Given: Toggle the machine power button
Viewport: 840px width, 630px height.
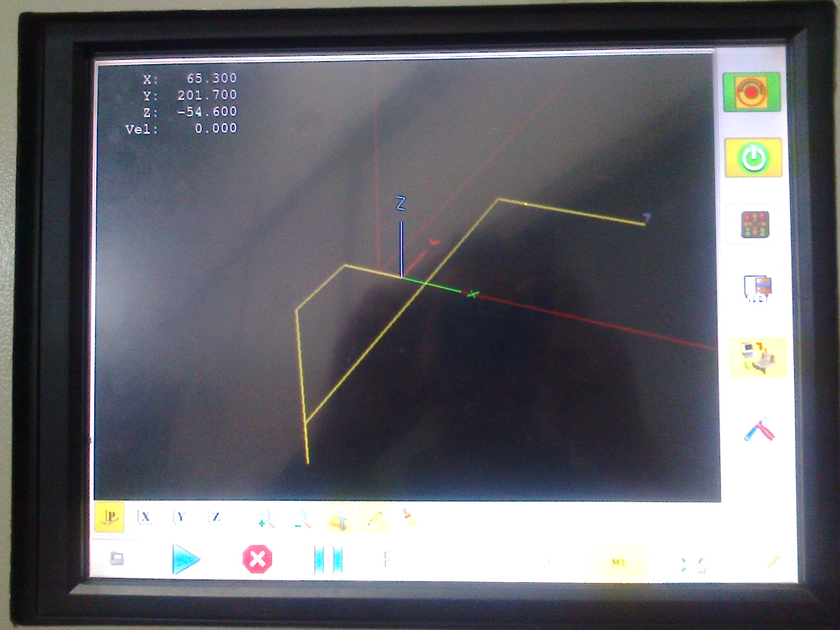Looking at the screenshot, I should click(753, 157).
